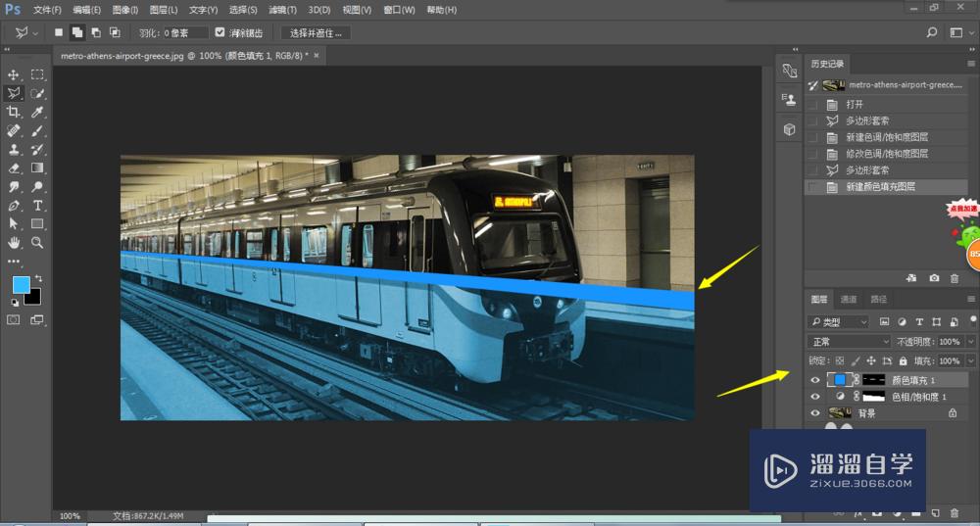The height and width of the screenshot is (526, 980).
Task: Toggle lock position
Action: coord(870,361)
